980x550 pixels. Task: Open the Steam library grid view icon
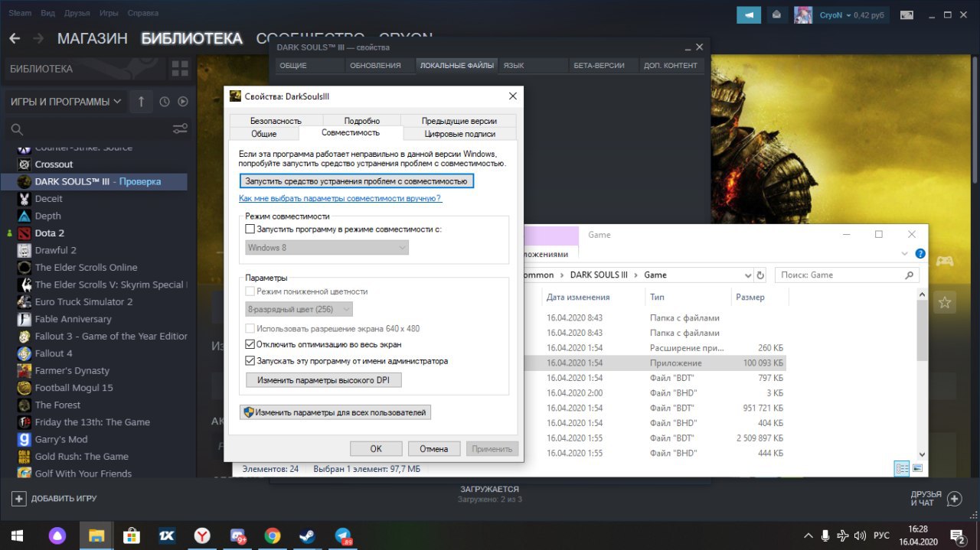coord(180,69)
